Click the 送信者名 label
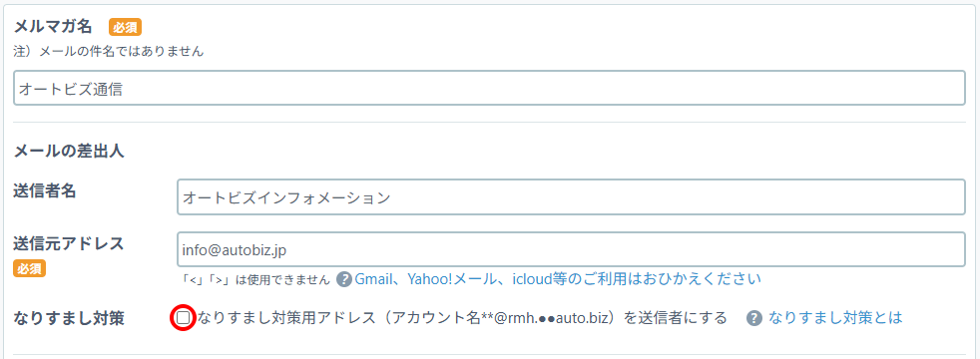Screen dimensions: 980x359 [44, 191]
